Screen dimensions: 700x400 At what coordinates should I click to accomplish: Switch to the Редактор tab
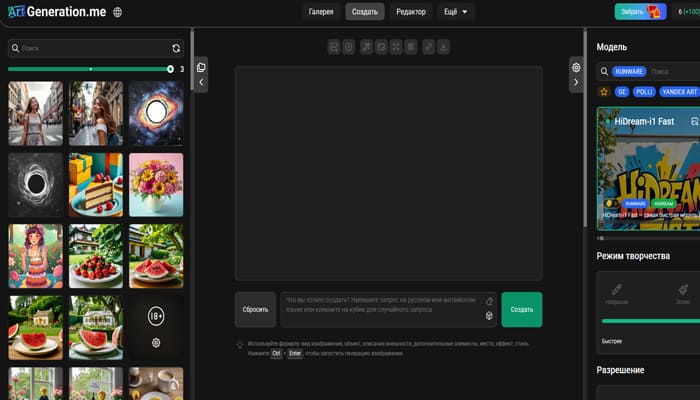coord(410,12)
